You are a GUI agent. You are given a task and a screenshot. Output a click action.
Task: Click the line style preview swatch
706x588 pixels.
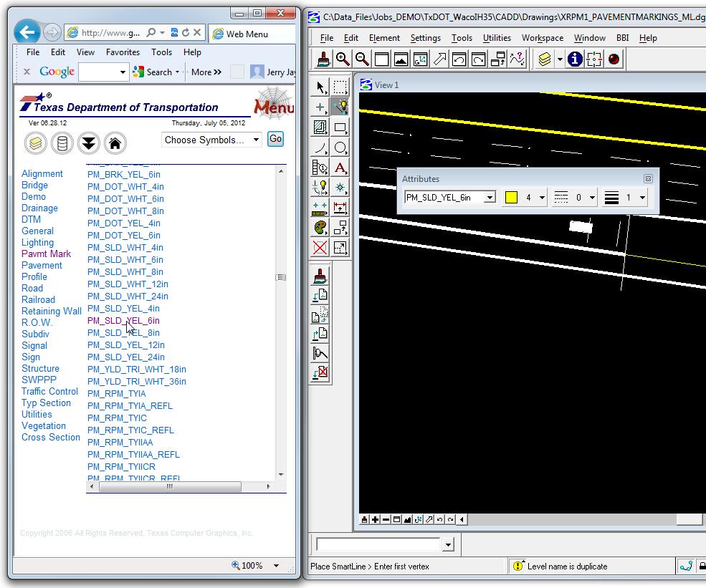click(x=561, y=197)
